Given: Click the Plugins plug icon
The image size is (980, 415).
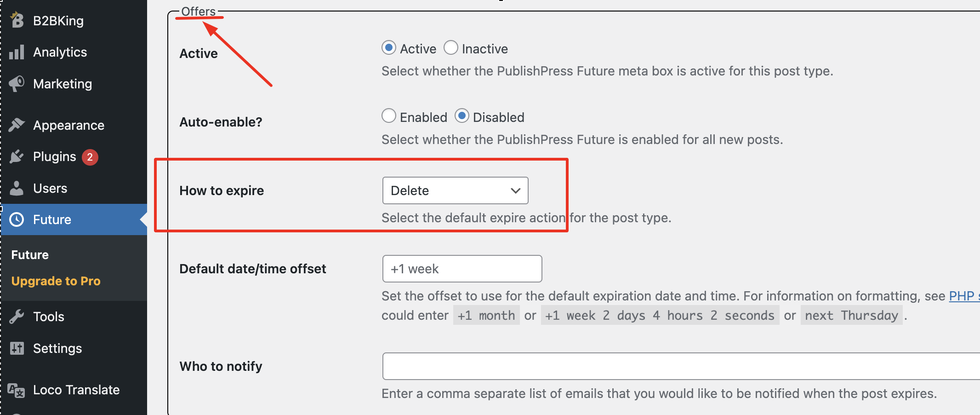Looking at the screenshot, I should tap(17, 156).
